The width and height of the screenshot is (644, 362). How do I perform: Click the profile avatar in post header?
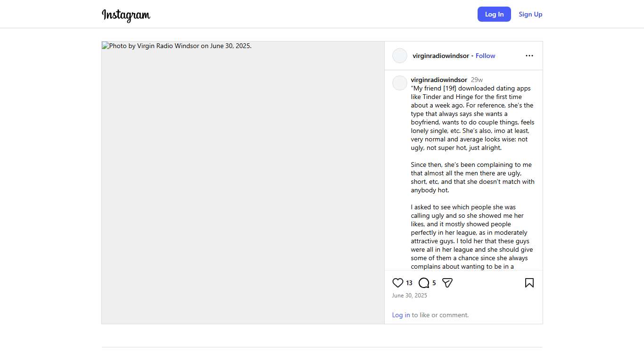point(400,56)
